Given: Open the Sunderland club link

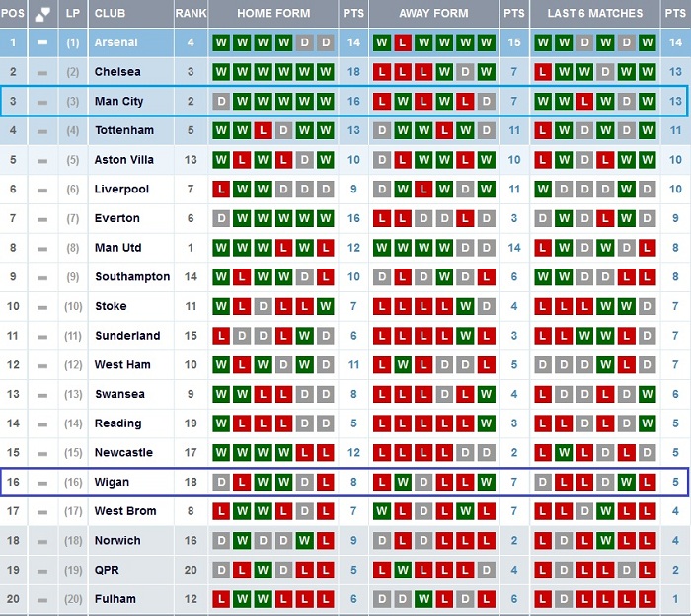Looking at the screenshot, I should click(x=127, y=336).
